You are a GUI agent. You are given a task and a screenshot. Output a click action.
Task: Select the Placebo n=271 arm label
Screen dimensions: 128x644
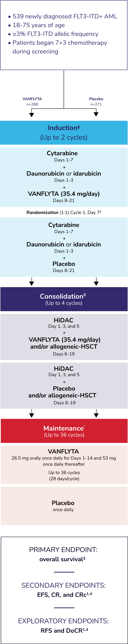click(x=96, y=101)
